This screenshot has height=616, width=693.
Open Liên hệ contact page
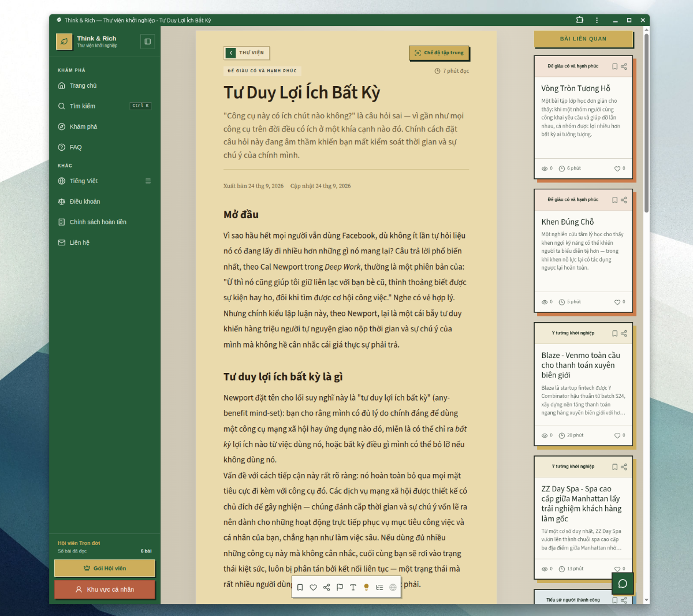[x=105, y=242]
